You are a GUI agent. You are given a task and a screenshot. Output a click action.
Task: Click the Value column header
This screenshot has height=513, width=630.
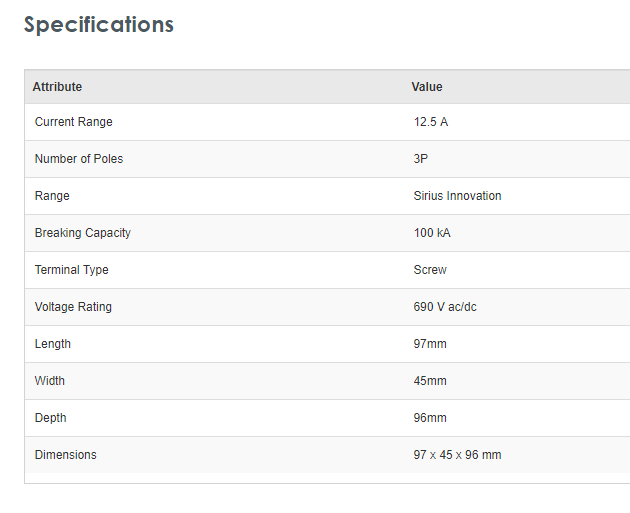[x=427, y=87]
